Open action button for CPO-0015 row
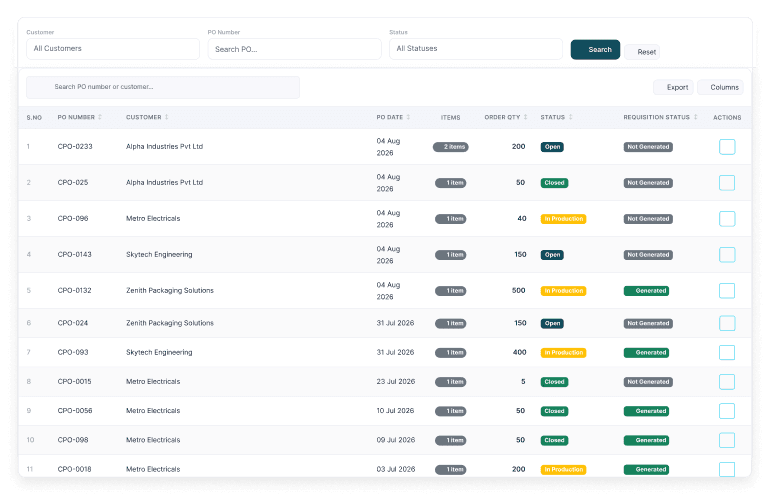The width and height of the screenshot is (771, 497). [x=727, y=381]
